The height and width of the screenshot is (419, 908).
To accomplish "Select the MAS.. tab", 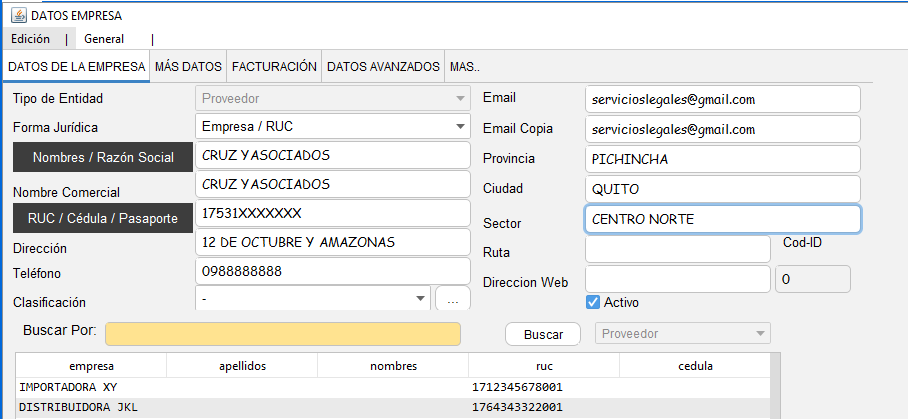I will coord(465,67).
